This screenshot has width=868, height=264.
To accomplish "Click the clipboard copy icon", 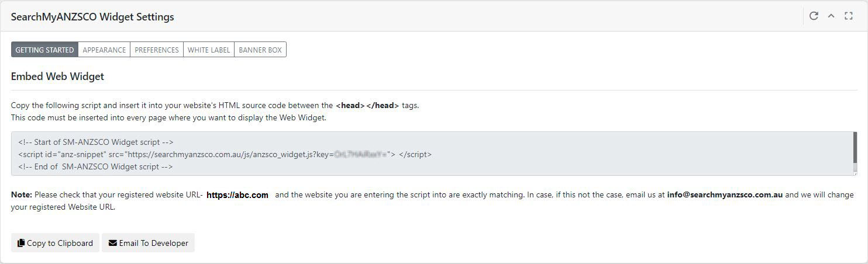I will [21, 243].
